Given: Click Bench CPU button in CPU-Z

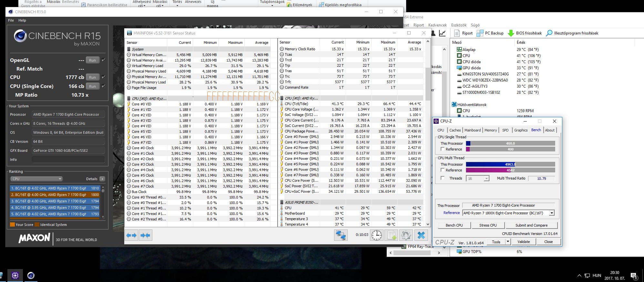Looking at the screenshot, I should pyautogui.click(x=454, y=225).
